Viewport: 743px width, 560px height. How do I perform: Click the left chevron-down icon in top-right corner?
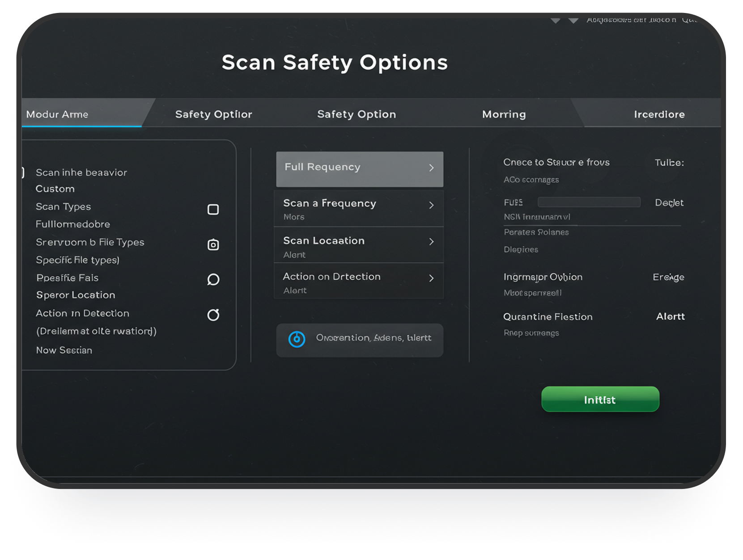click(555, 21)
